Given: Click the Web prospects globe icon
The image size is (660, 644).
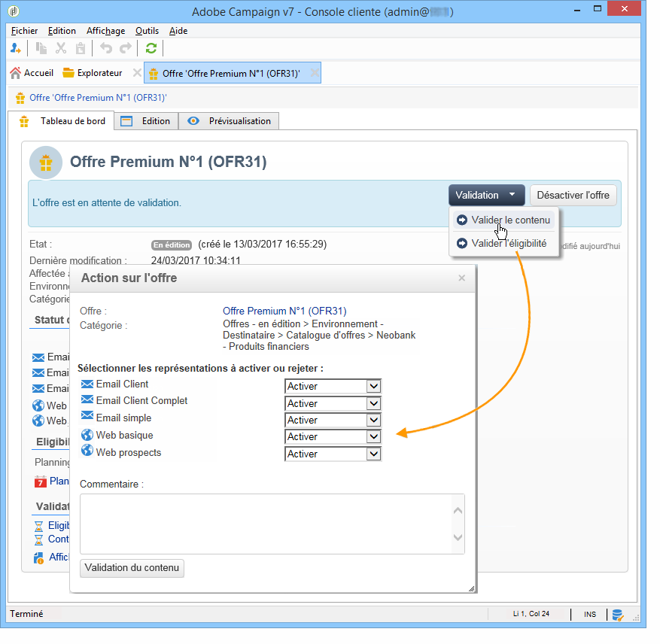Looking at the screenshot, I should [x=87, y=451].
